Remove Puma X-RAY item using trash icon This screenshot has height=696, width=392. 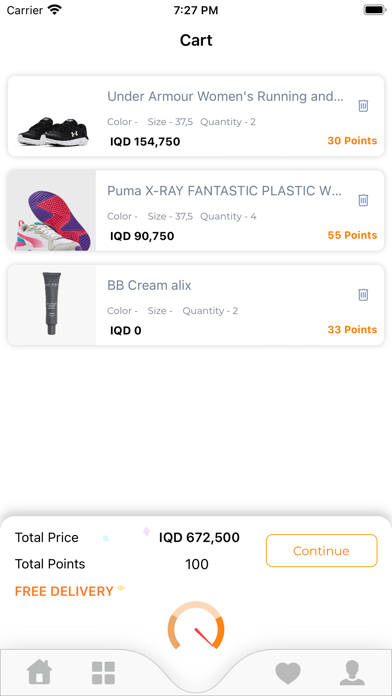click(x=363, y=200)
